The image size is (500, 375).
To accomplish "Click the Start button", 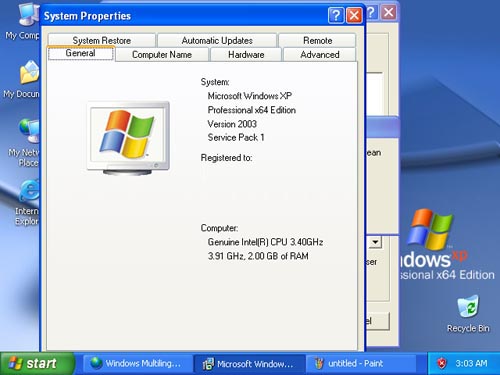I will click(37, 363).
